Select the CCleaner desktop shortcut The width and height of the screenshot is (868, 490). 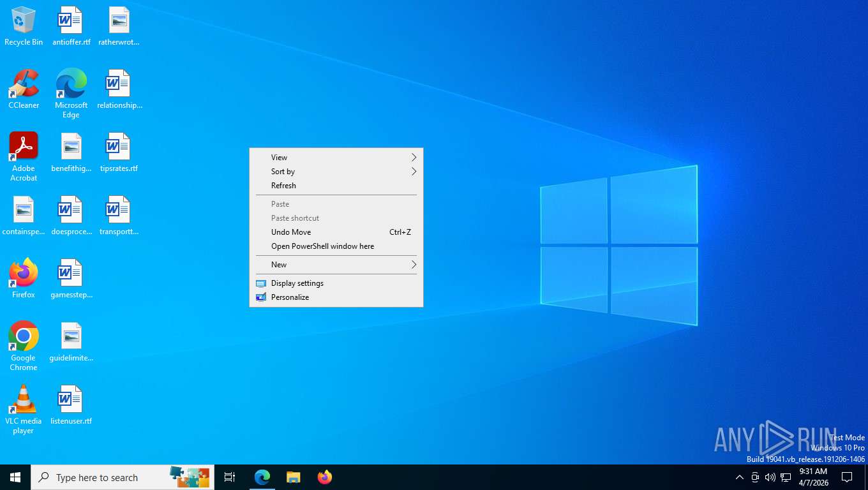24,90
